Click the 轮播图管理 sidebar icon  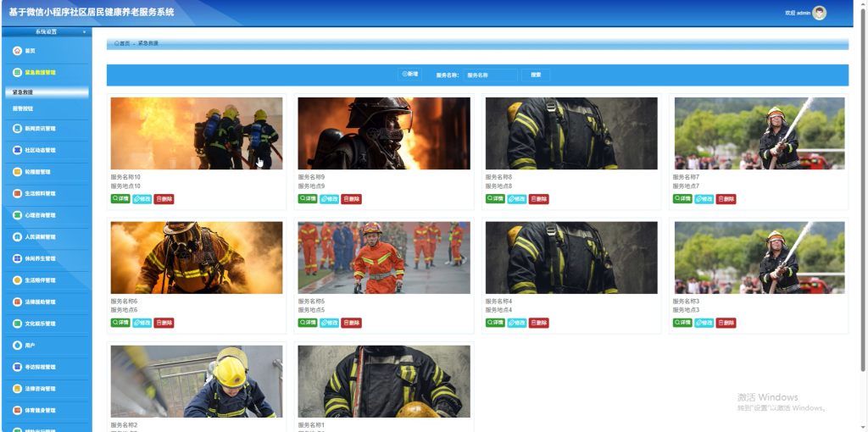[x=17, y=172]
